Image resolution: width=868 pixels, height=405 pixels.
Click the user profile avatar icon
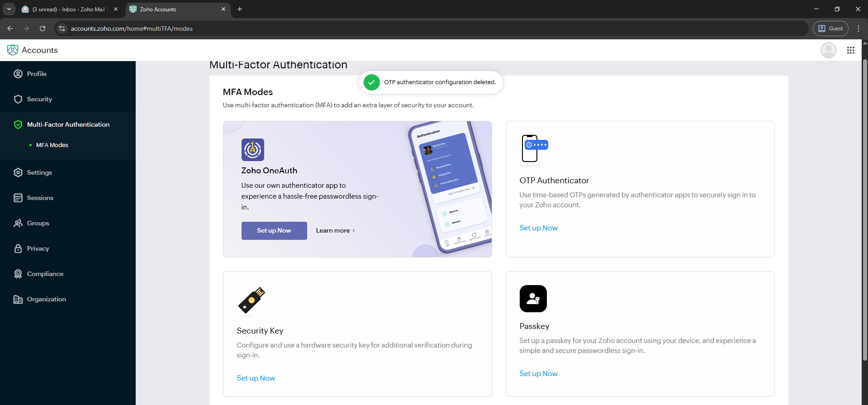point(828,50)
